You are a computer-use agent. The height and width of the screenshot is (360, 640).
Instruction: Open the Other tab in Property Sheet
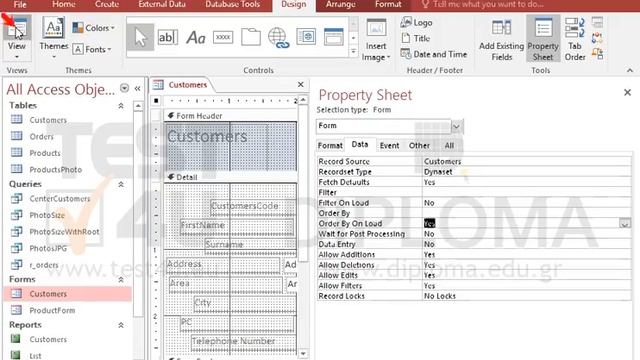click(x=419, y=145)
